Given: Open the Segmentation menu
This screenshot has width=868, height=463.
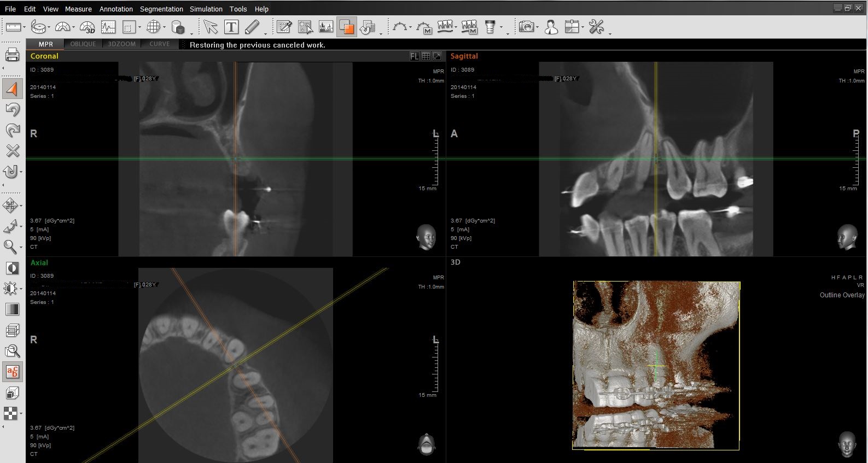Looking at the screenshot, I should (161, 9).
